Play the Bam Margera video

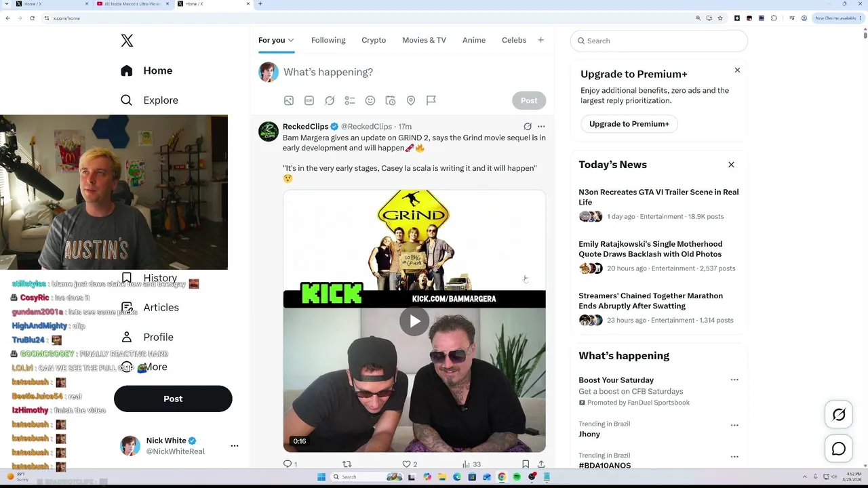pyautogui.click(x=414, y=321)
